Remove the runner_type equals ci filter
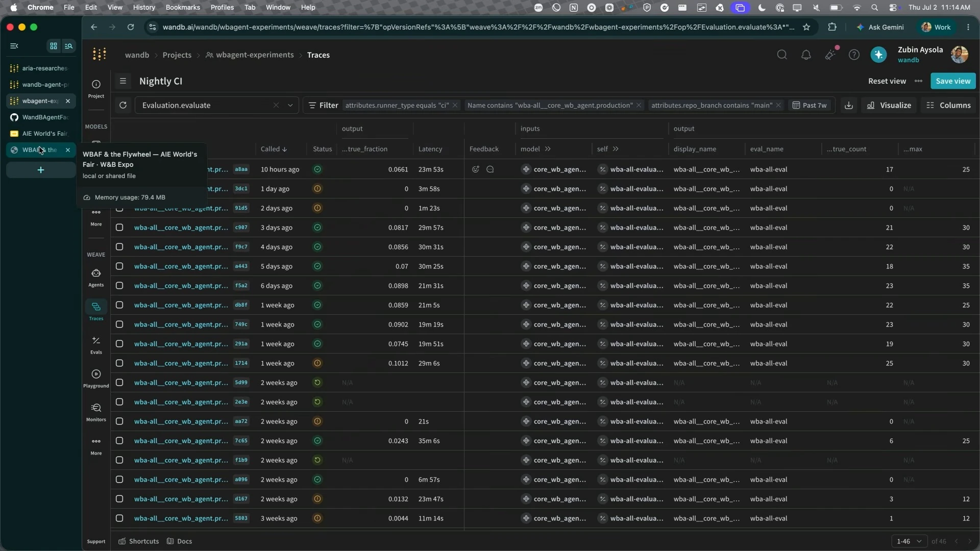Screen dimensions: 980x551 point(455,105)
